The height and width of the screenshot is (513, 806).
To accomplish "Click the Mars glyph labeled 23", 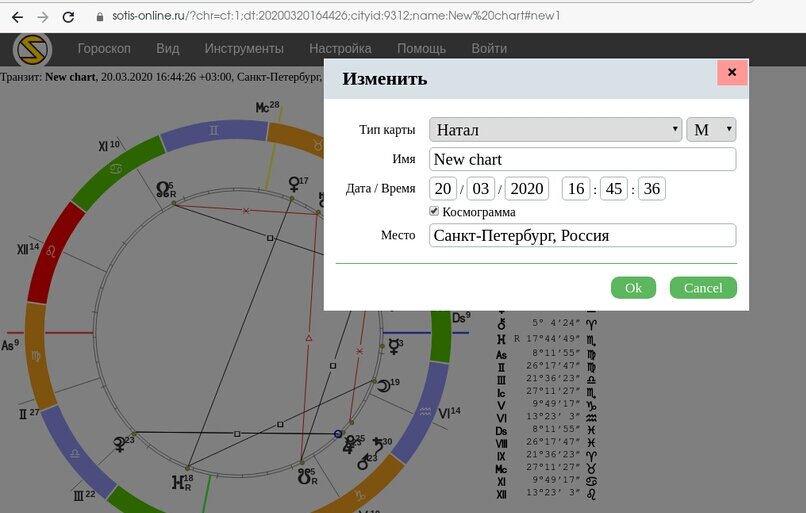I will pos(363,462).
